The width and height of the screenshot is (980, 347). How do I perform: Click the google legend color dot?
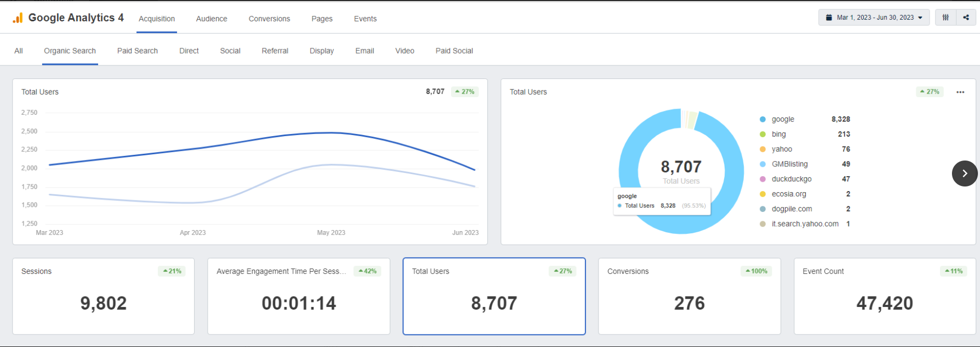763,119
